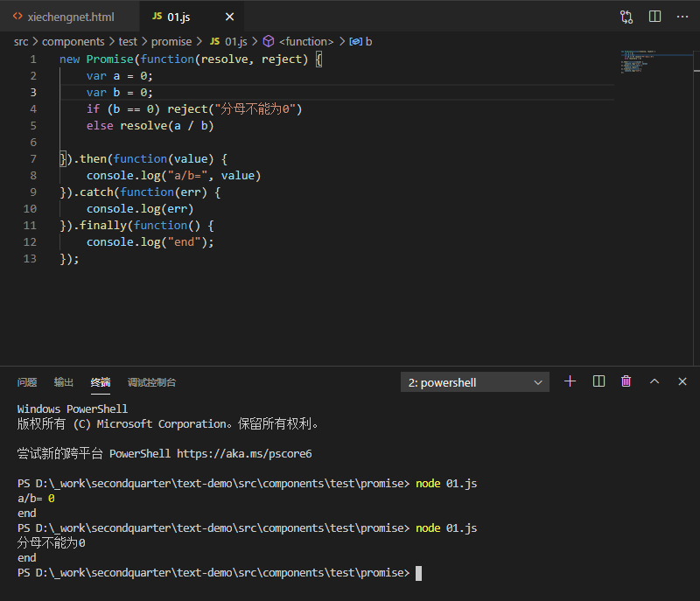The image size is (700, 601).
Task: Click '.then' on line 7
Action: click(90, 159)
